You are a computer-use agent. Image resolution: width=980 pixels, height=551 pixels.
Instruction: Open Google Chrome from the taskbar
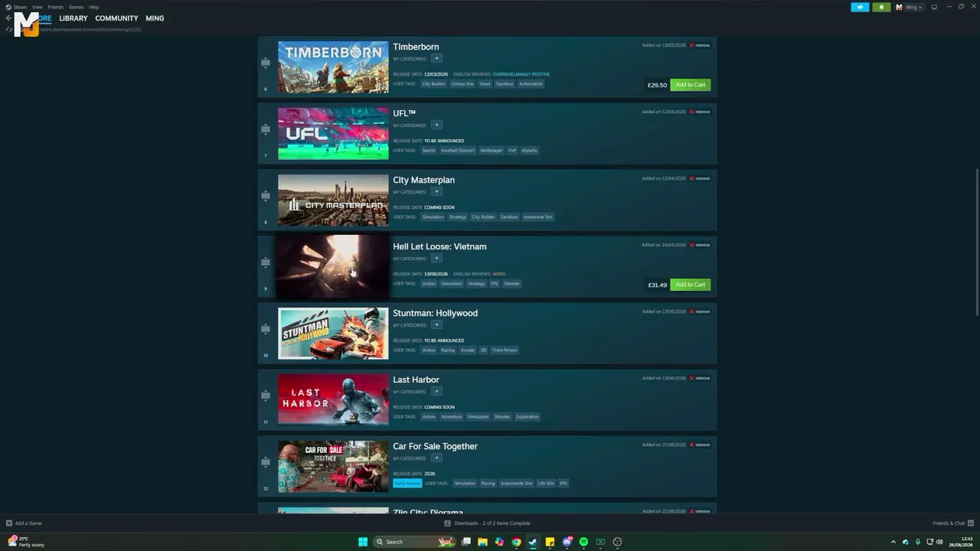[x=516, y=542]
